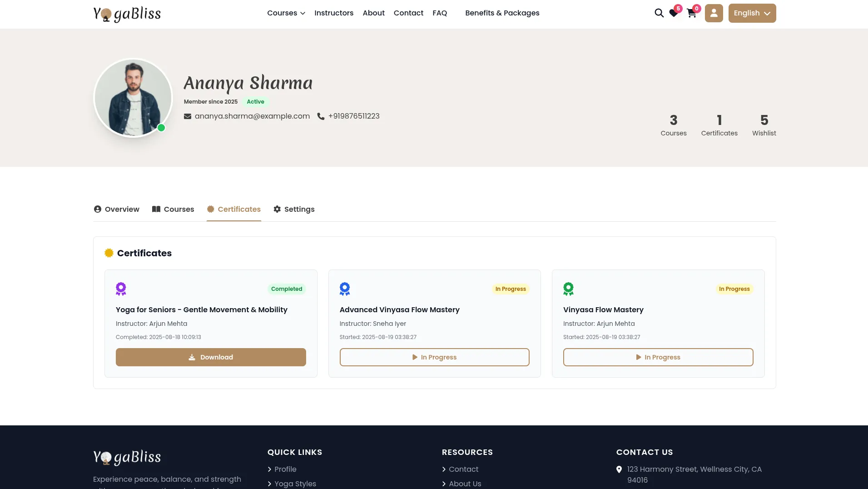Open the shopping cart icon

691,13
